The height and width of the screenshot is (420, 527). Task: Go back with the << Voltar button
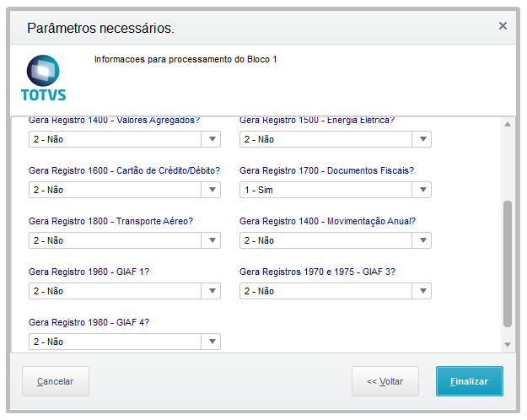[384, 381]
